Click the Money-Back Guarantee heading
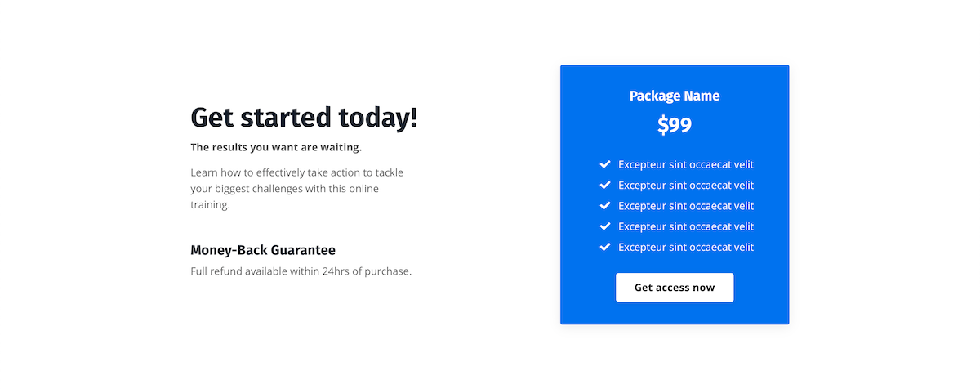 263,250
